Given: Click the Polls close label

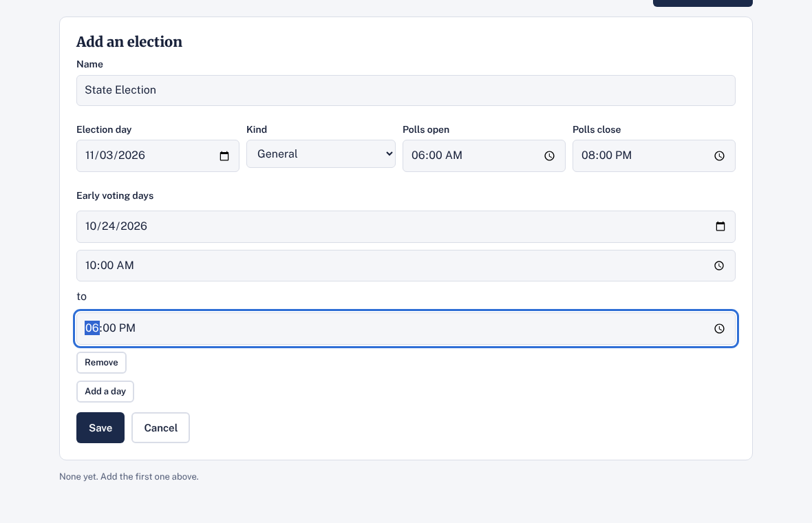Looking at the screenshot, I should 597,129.
